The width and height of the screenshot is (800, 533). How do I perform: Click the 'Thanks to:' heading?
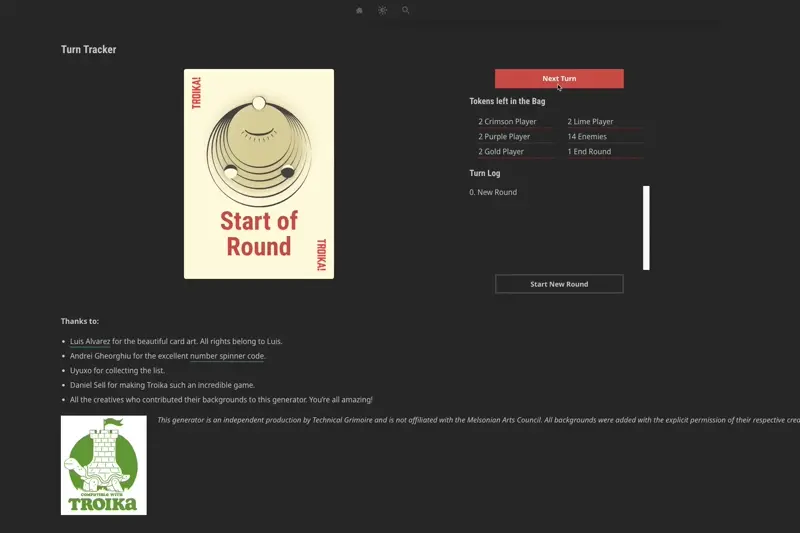(80, 321)
